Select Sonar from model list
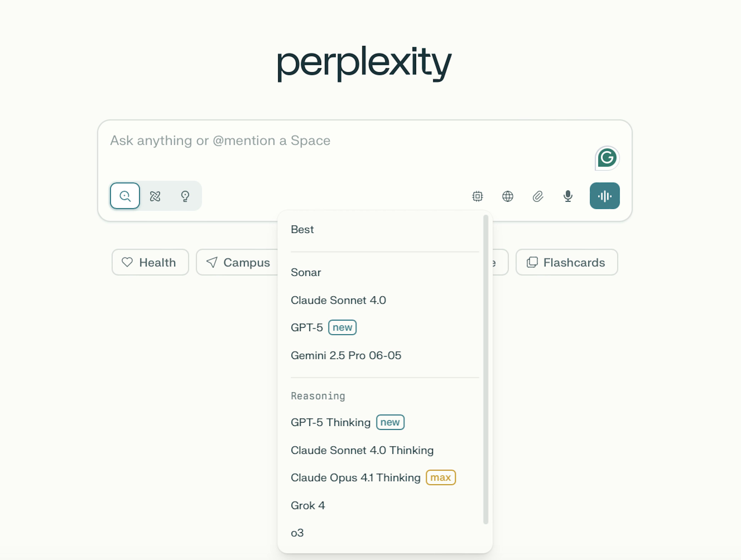 [306, 272]
